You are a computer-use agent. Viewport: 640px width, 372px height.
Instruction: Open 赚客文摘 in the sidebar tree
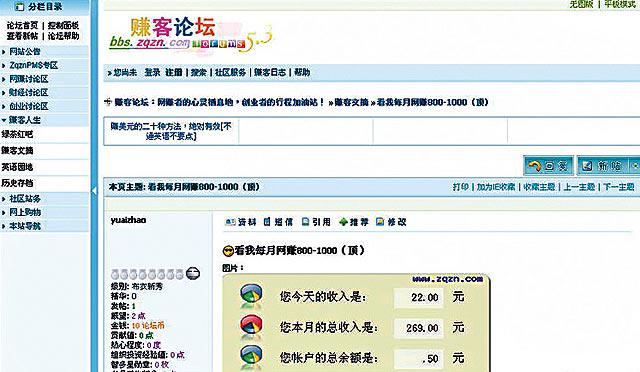[17, 151]
